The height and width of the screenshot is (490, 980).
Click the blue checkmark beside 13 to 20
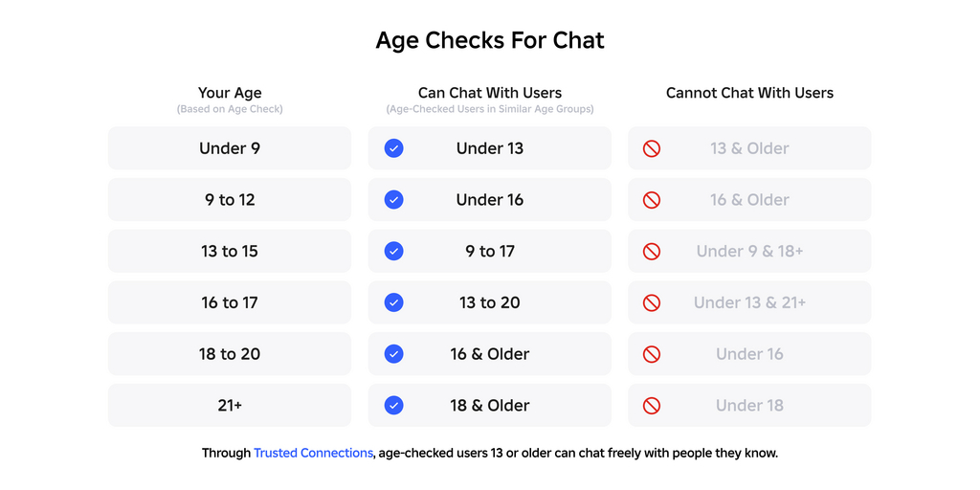393,302
